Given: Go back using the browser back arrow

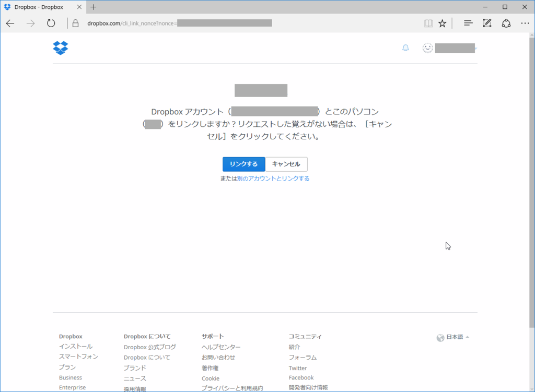Looking at the screenshot, I should pyautogui.click(x=10, y=23).
